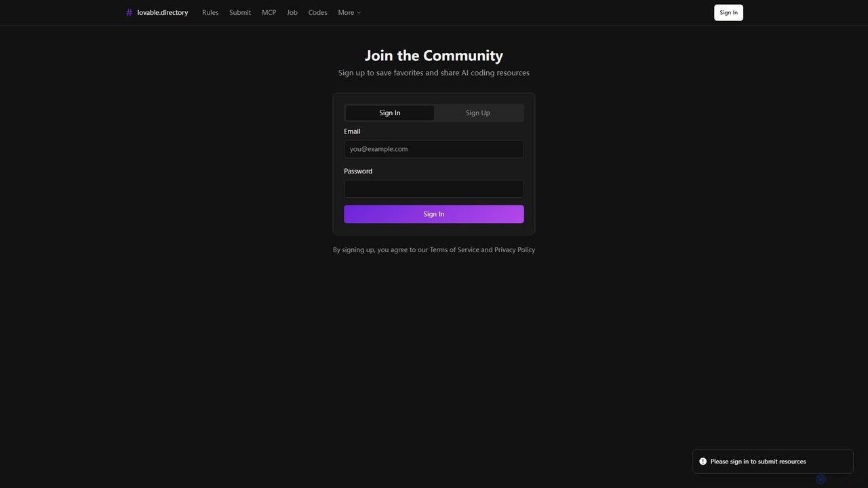Click the 'Sign up to save favorites' subtitle
The height and width of the screenshot is (488, 868).
click(434, 73)
